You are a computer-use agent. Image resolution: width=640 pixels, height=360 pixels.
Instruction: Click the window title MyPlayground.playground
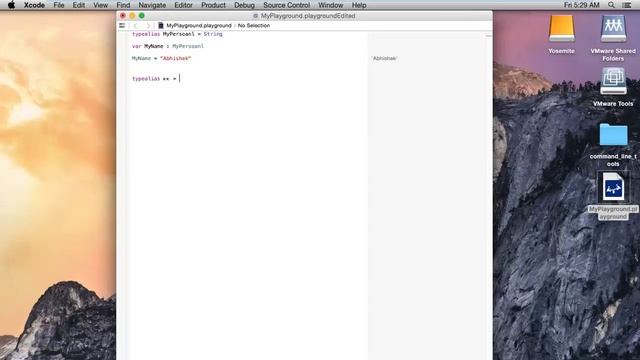click(308, 16)
